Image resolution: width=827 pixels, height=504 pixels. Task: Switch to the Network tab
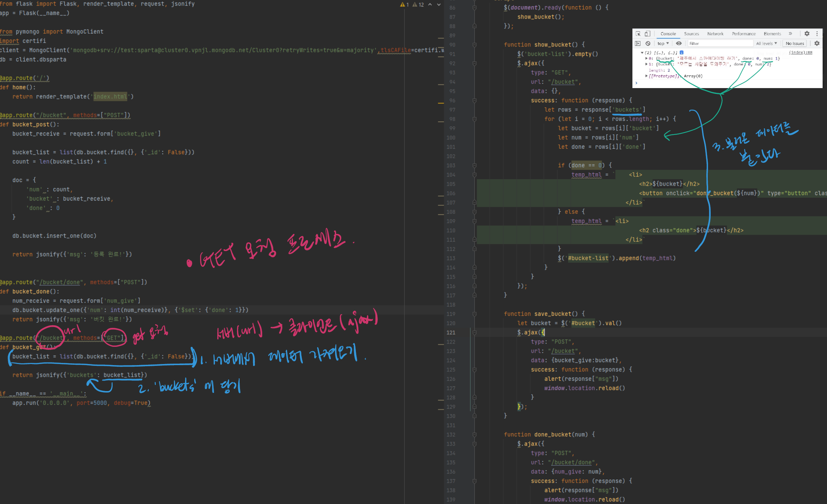715,34
